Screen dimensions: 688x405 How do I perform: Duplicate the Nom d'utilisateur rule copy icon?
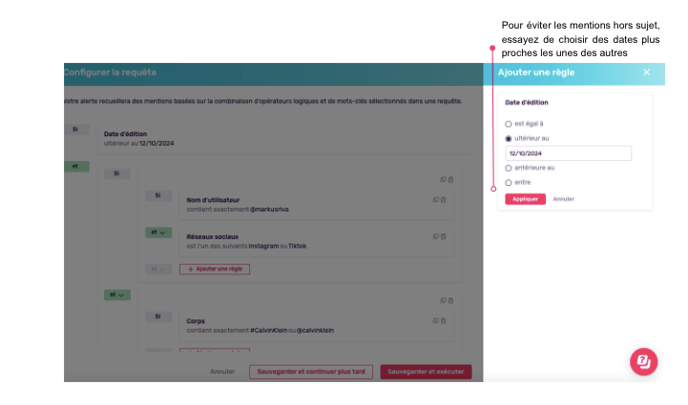pos(436,200)
